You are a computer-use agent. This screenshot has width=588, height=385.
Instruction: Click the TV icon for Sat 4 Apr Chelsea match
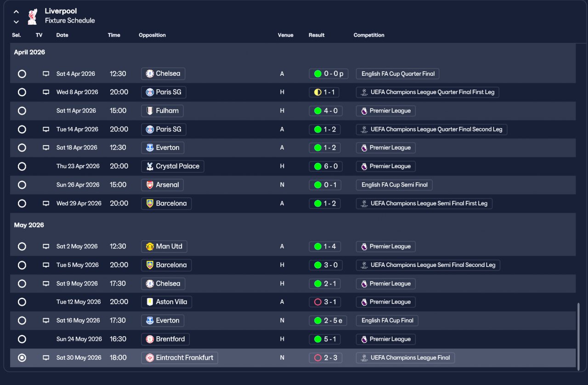pyautogui.click(x=46, y=74)
